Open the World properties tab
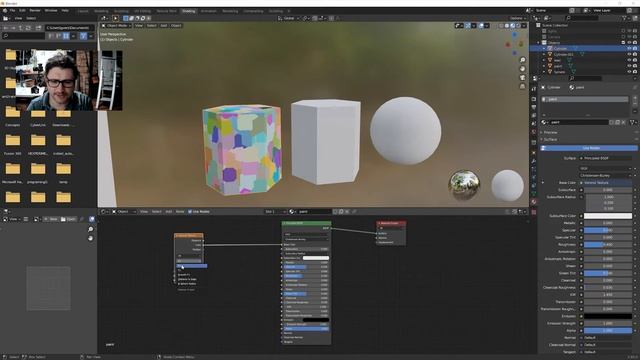This screenshot has height=360, width=640. [534, 132]
